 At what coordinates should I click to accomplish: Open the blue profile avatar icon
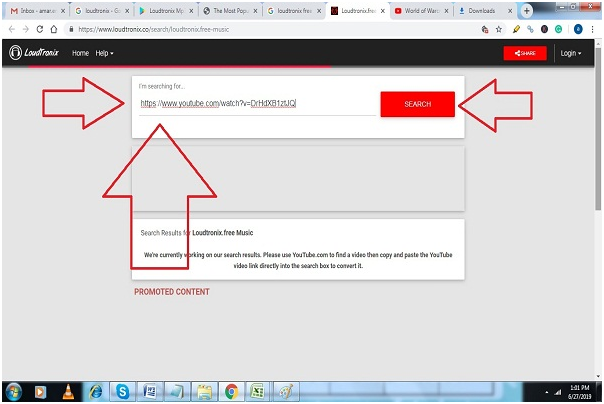[578, 29]
